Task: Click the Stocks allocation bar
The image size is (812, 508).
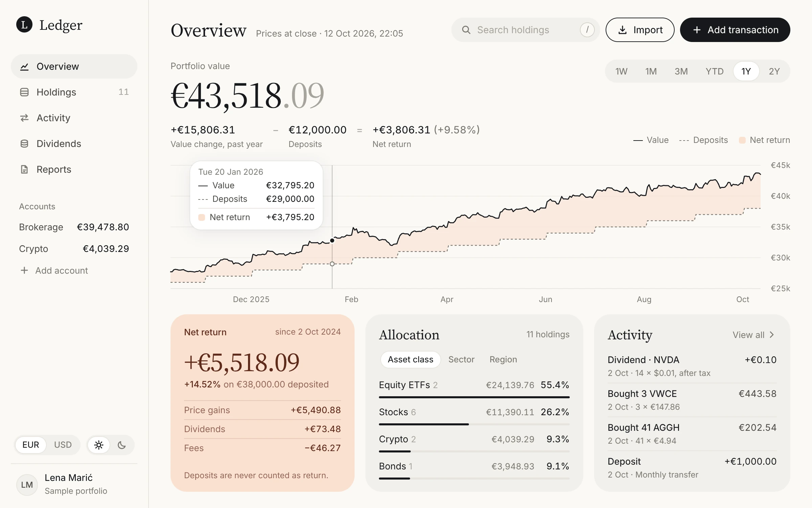Action: tap(474, 424)
